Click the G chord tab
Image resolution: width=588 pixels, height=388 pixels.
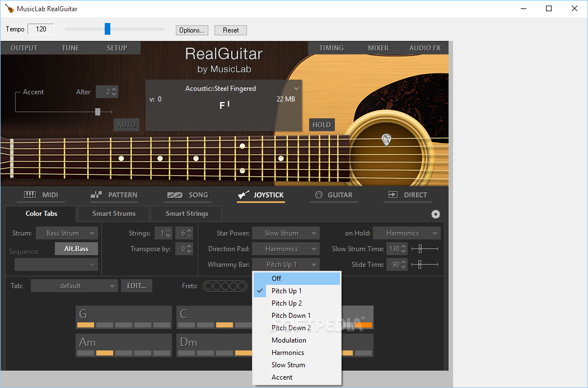coord(124,317)
